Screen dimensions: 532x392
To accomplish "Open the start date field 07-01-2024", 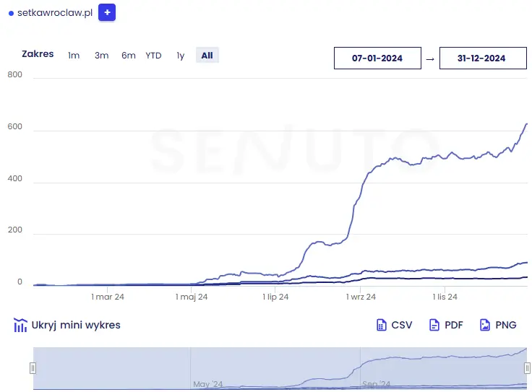I will [x=377, y=58].
